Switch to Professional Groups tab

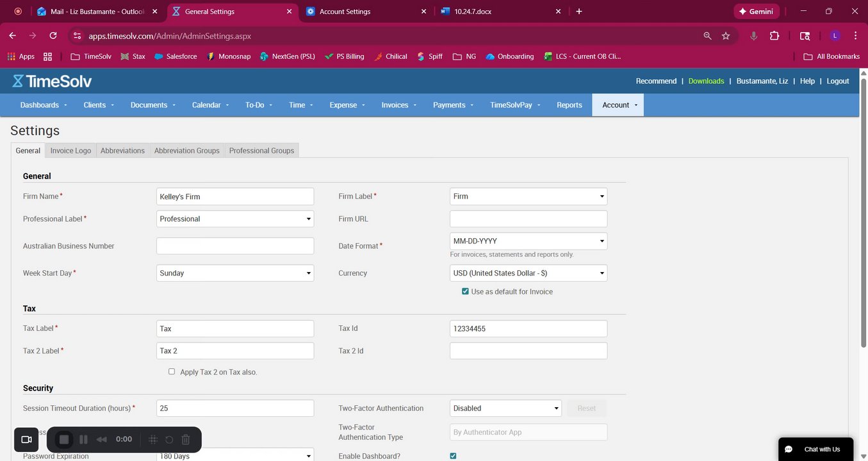coord(261,150)
